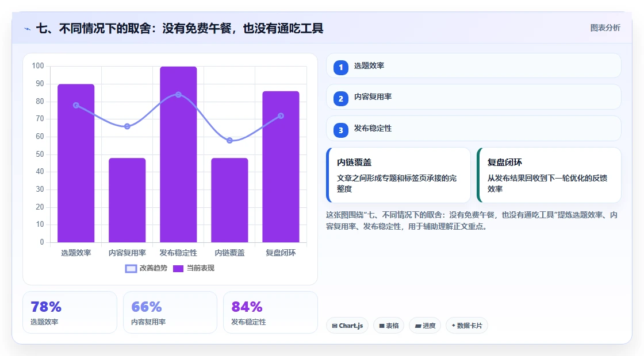Click the trend line point above 选题效率
Viewport: 644px width, 356px height.
pos(76,106)
